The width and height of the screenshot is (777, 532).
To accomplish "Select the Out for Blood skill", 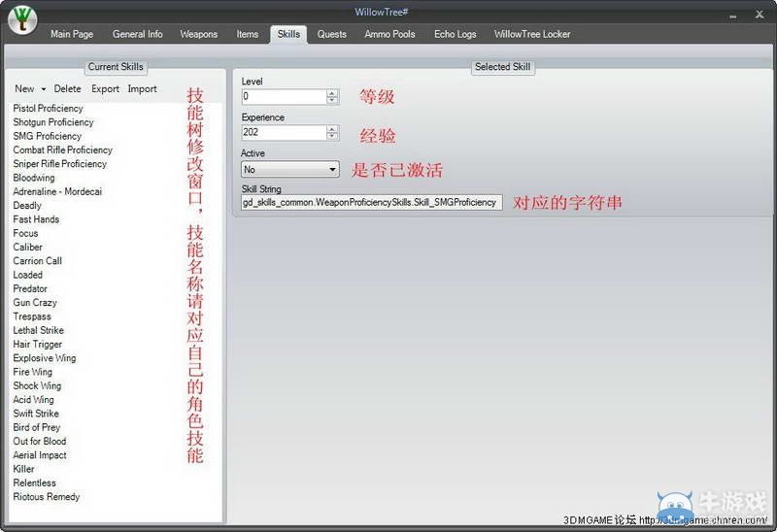I will click(x=40, y=441).
